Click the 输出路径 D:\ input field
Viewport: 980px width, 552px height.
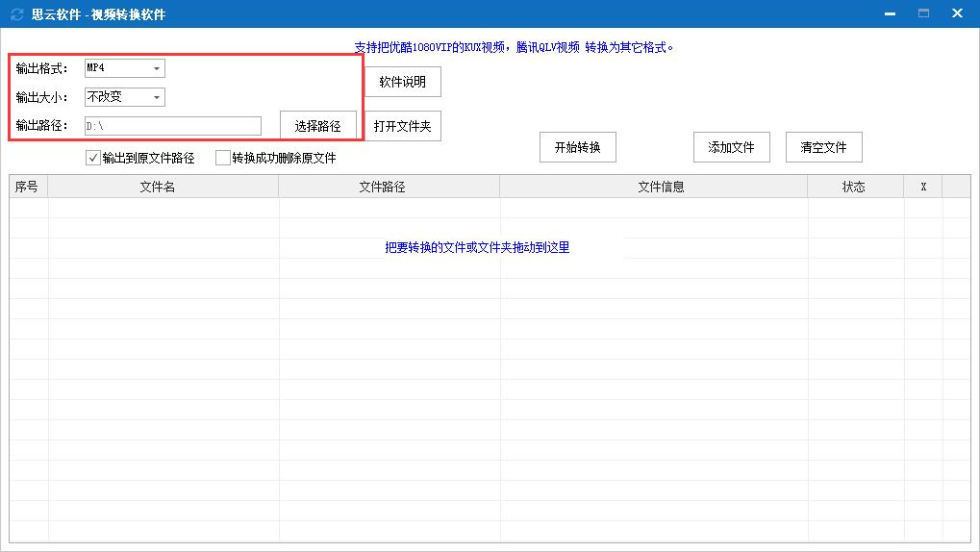tap(172, 126)
